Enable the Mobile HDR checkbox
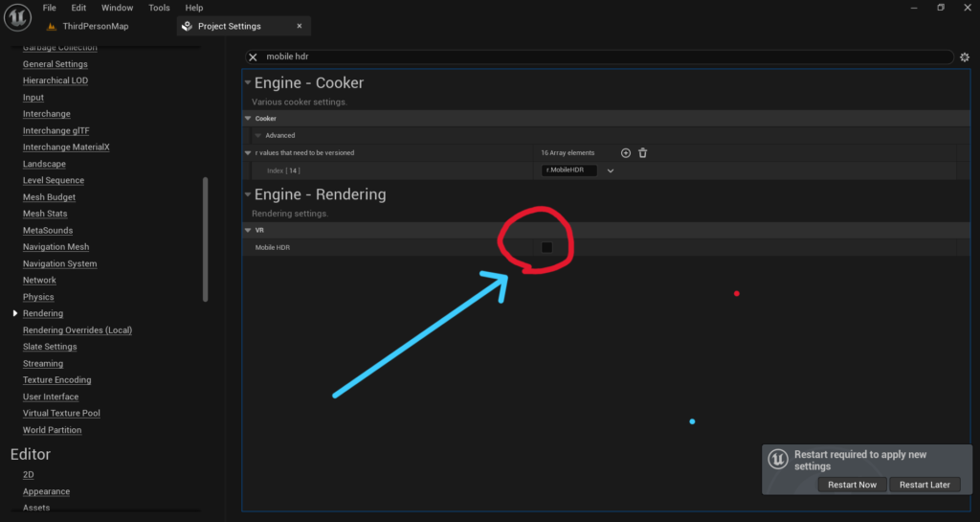 pyautogui.click(x=546, y=247)
